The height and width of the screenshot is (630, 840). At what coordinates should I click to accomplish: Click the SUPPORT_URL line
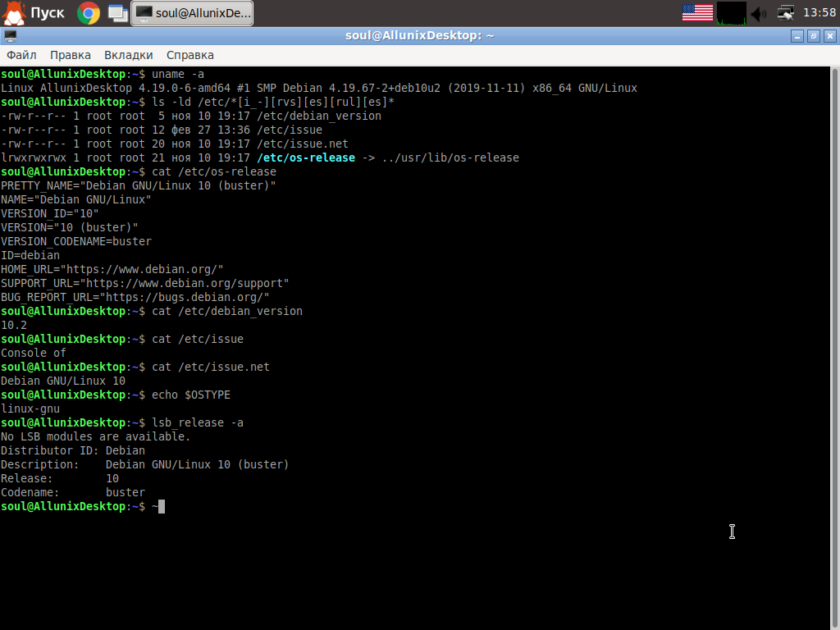[144, 283]
